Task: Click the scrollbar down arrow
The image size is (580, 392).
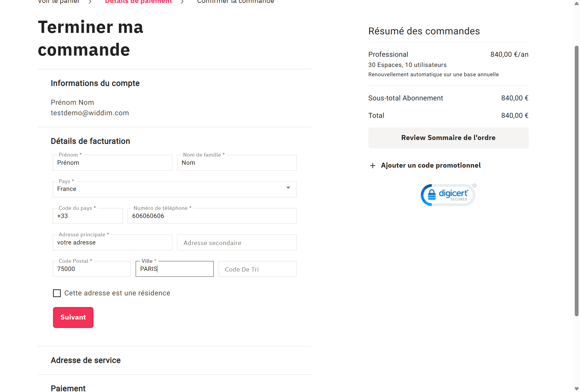Action: (x=577, y=389)
